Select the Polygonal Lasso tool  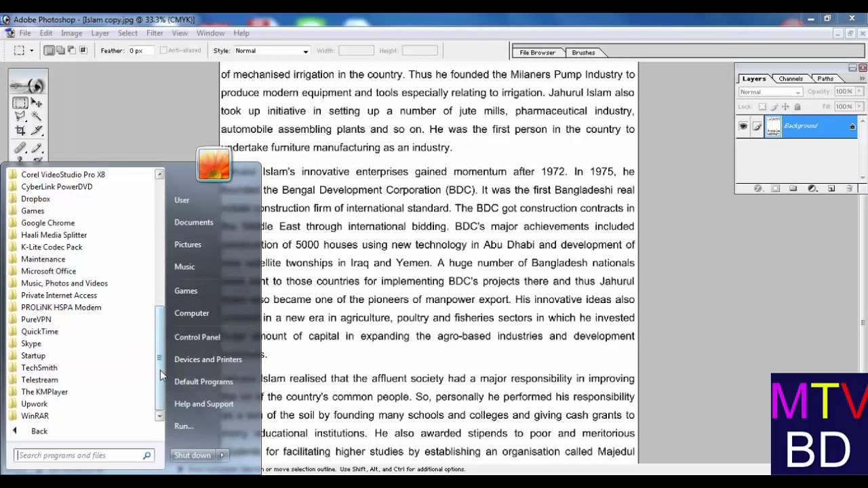(x=20, y=117)
